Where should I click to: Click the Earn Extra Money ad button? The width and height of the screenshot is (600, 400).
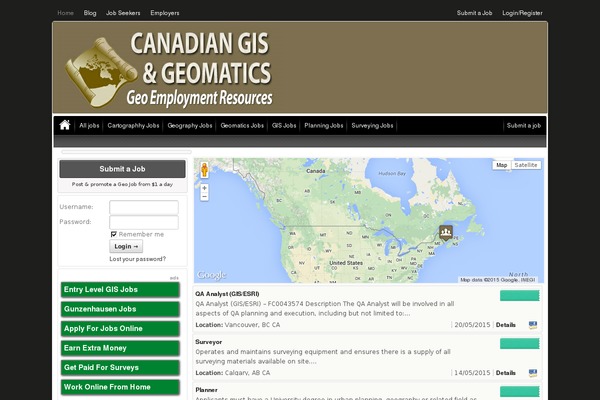pyautogui.click(x=120, y=348)
